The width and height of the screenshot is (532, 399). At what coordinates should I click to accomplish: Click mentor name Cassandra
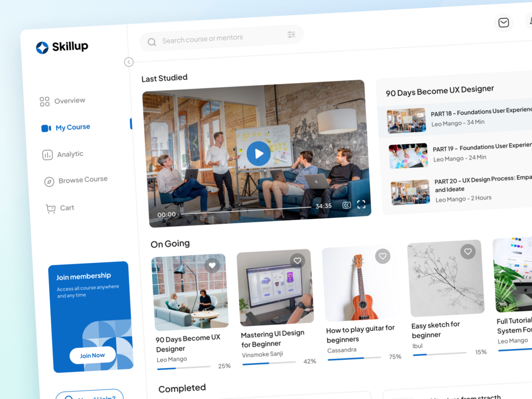point(342,350)
